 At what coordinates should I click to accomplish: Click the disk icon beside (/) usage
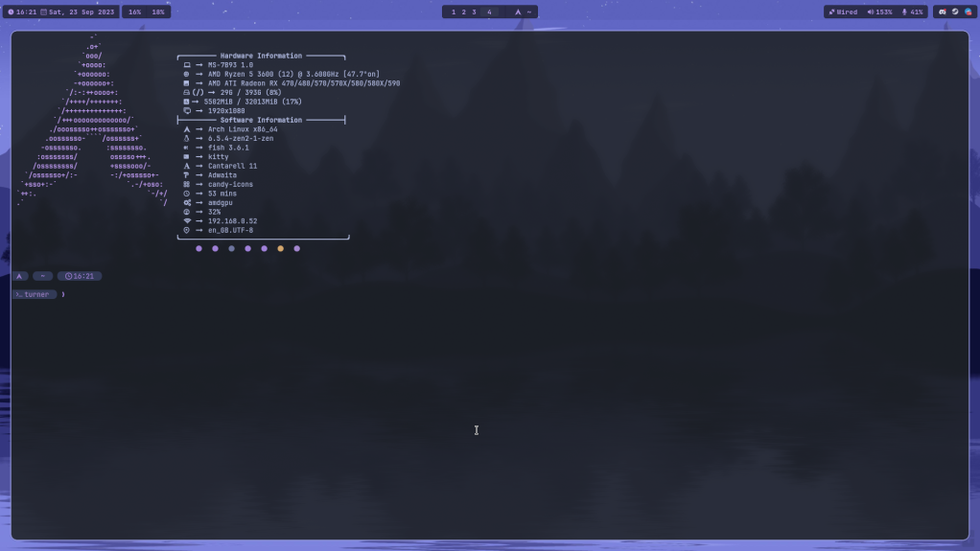click(186, 92)
